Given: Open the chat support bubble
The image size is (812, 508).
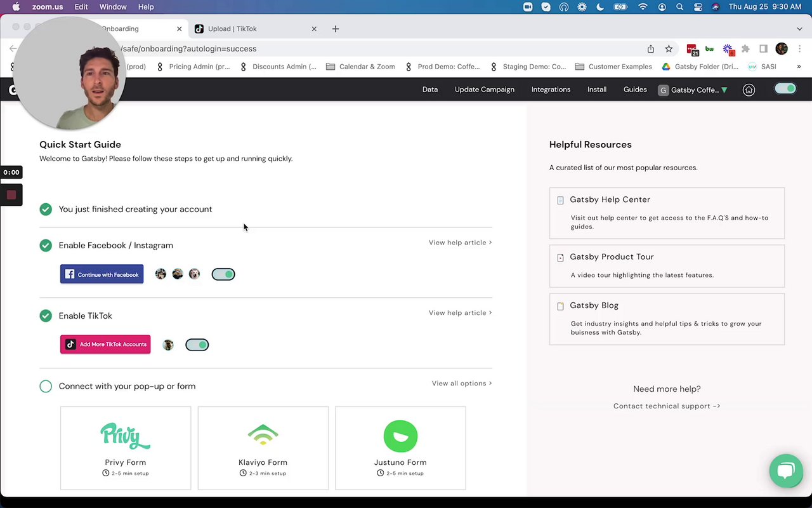Looking at the screenshot, I should pyautogui.click(x=786, y=471).
